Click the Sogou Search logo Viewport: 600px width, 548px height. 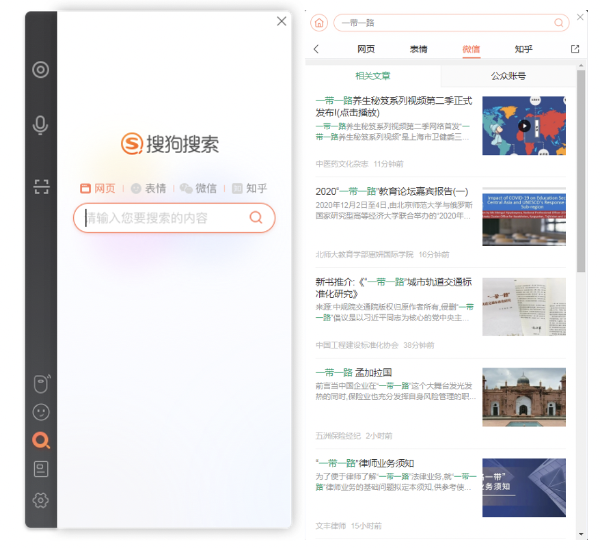170,144
